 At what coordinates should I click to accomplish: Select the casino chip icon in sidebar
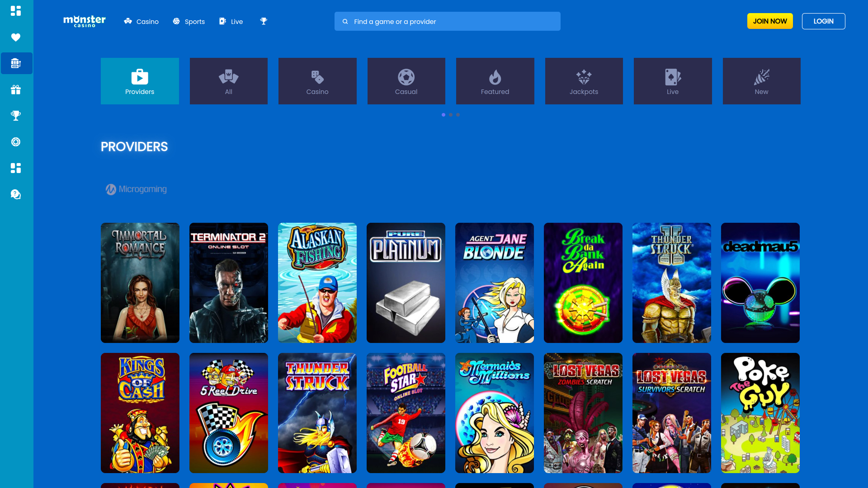click(16, 142)
